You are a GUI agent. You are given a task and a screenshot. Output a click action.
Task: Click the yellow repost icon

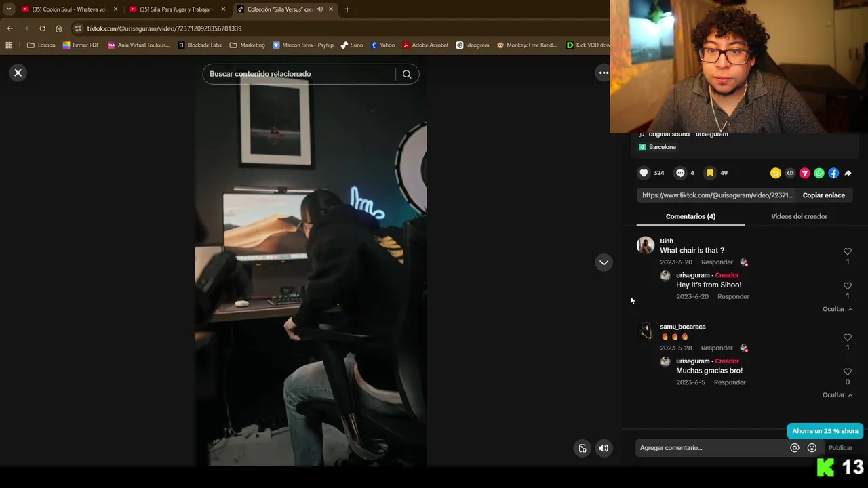(x=776, y=173)
